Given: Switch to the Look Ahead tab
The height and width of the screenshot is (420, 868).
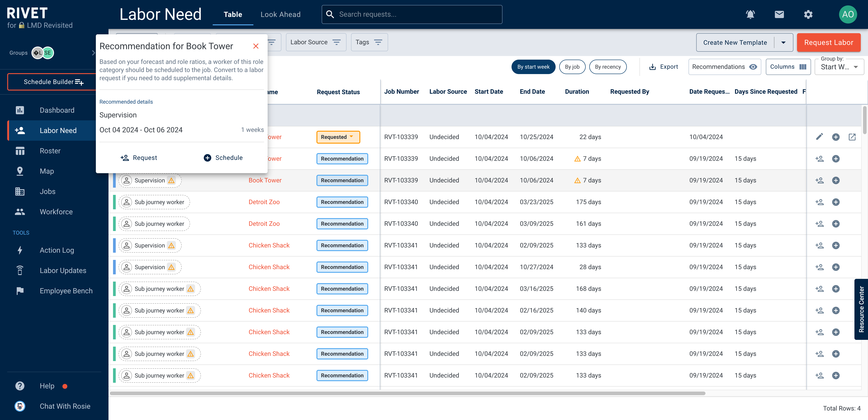Looking at the screenshot, I should pos(280,14).
